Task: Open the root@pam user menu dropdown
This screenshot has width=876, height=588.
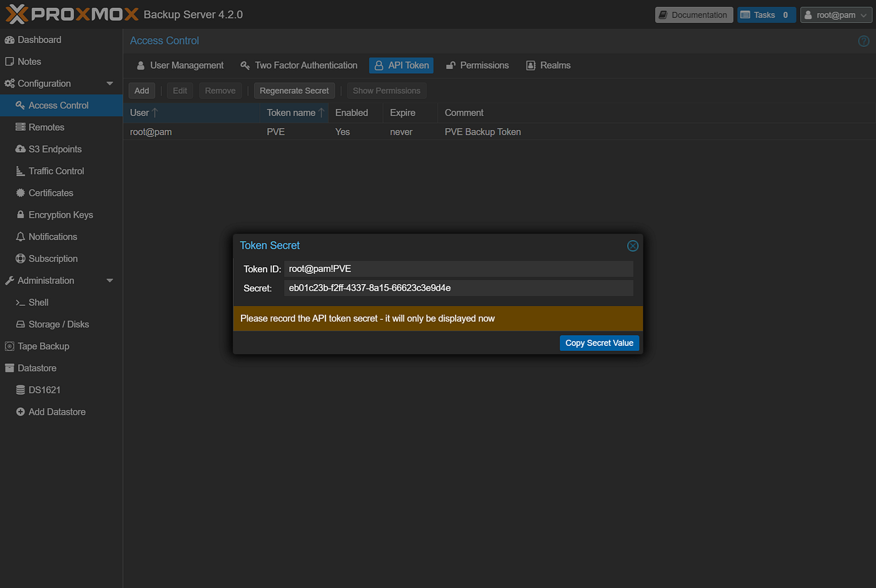Action: [836, 15]
